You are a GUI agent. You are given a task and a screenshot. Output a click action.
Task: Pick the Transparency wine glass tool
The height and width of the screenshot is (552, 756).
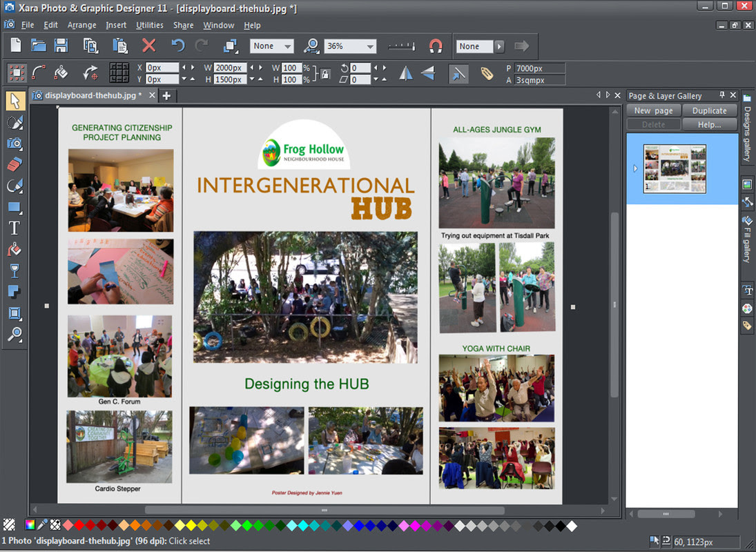click(x=14, y=270)
